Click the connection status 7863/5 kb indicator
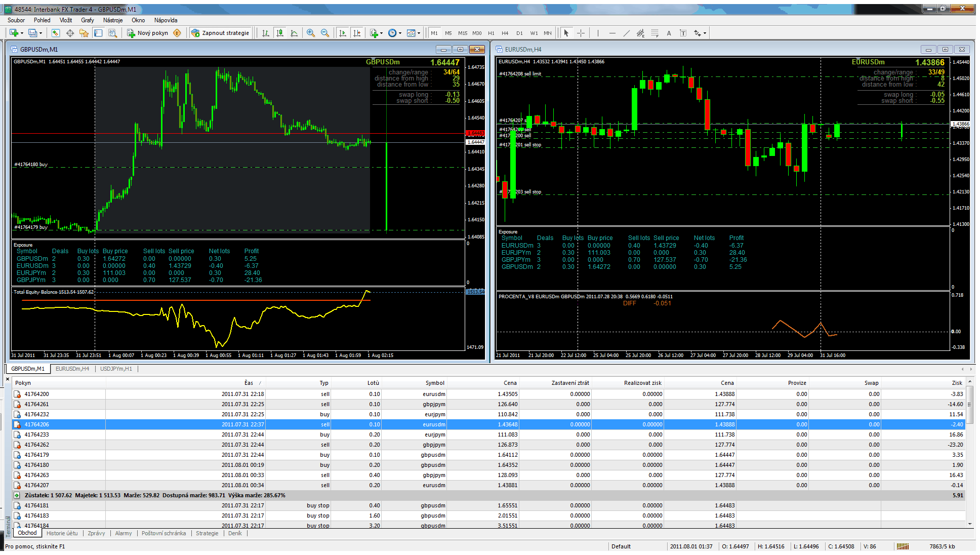The height and width of the screenshot is (555, 980). 942,546
